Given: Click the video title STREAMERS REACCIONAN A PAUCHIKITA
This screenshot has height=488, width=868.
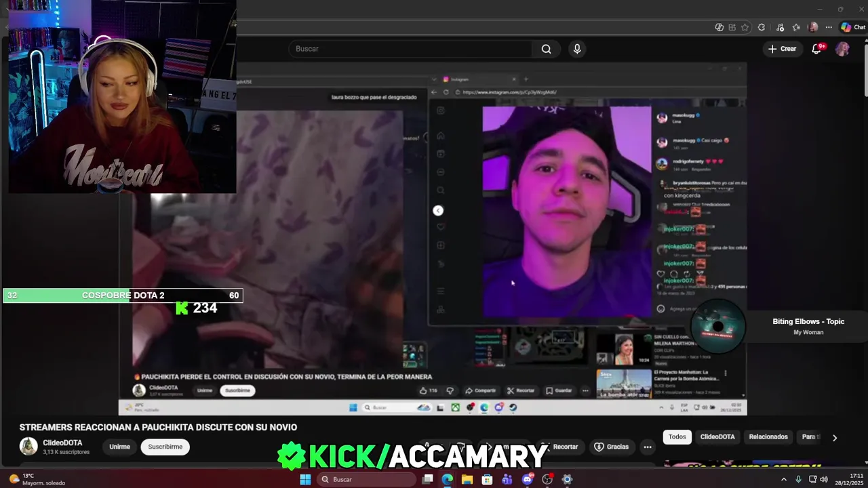Looking at the screenshot, I should pos(158,427).
